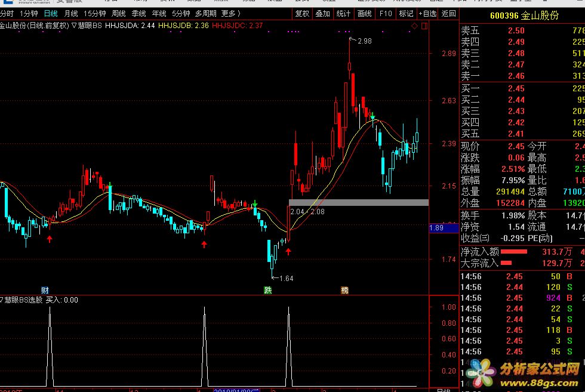The width and height of the screenshot is (585, 392).
Task: Click the 买三 2.43 order row
Action: (x=523, y=111)
